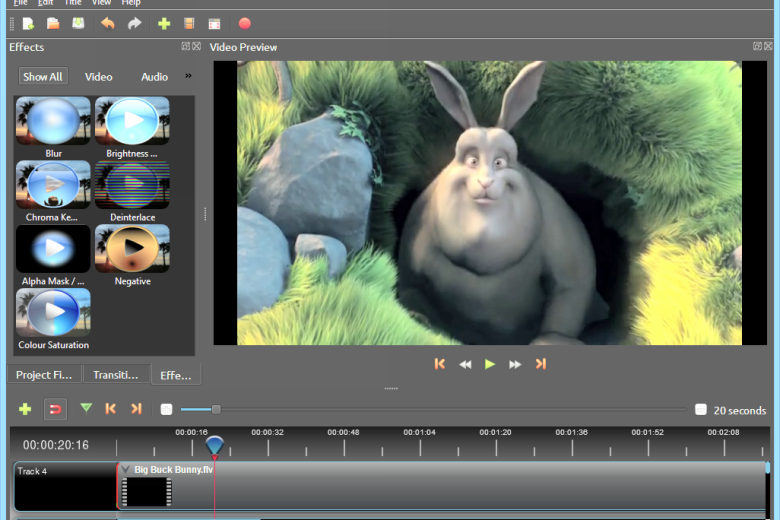The height and width of the screenshot is (520, 780).
Task: Jump to start of video preview
Action: [439, 364]
